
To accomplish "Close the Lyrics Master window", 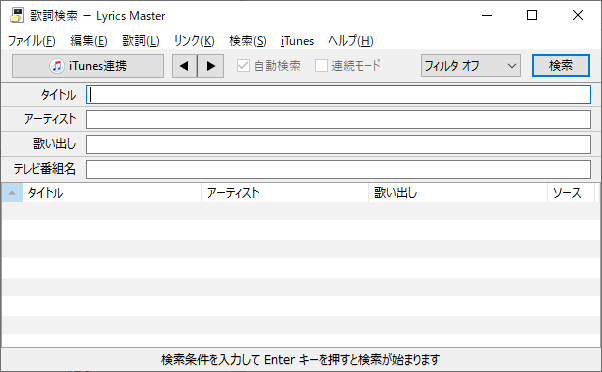I will (x=577, y=15).
